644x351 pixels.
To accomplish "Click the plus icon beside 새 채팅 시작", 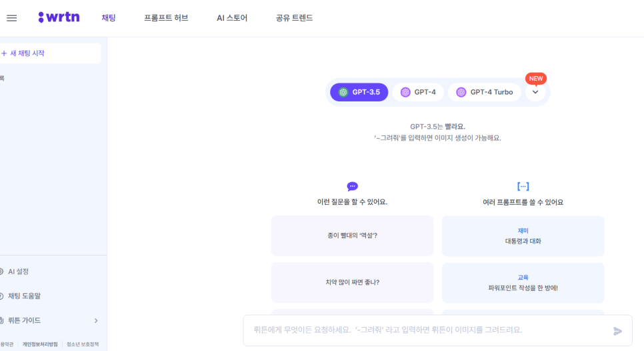I will 4,53.
